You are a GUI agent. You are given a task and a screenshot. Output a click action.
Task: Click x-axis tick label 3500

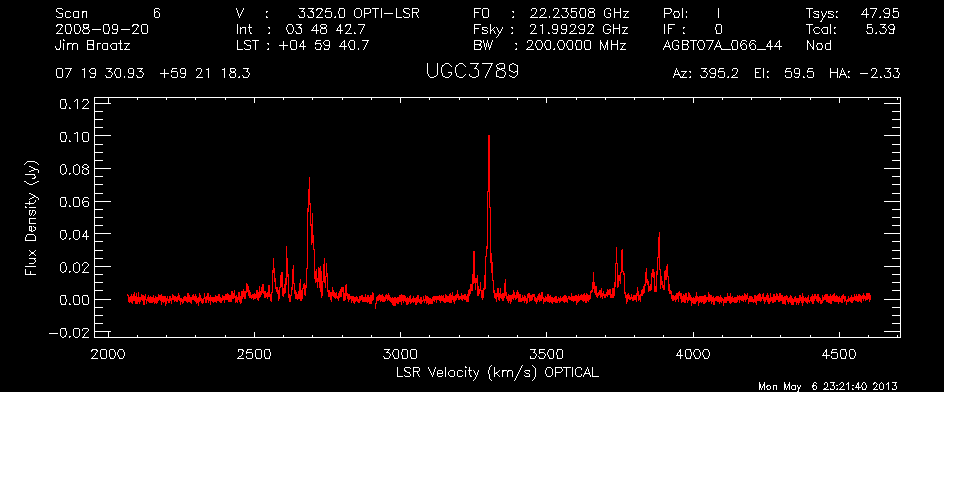point(547,354)
